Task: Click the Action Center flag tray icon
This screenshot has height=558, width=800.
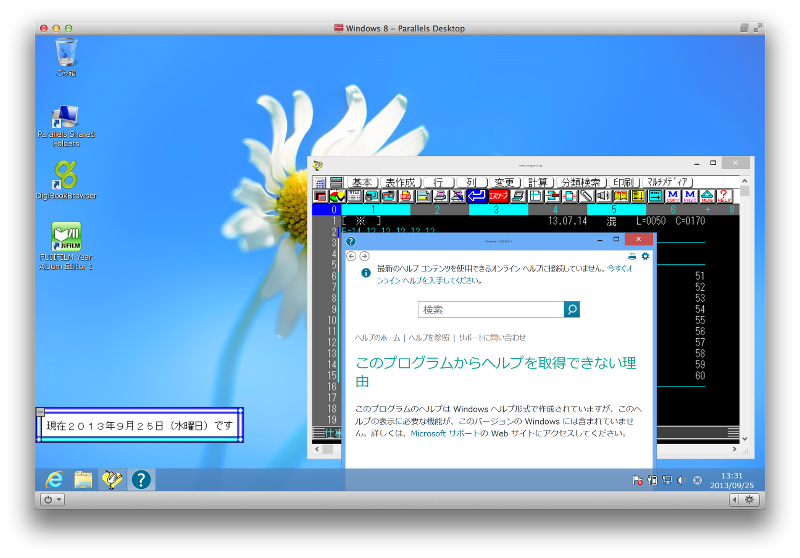Action: [637, 480]
